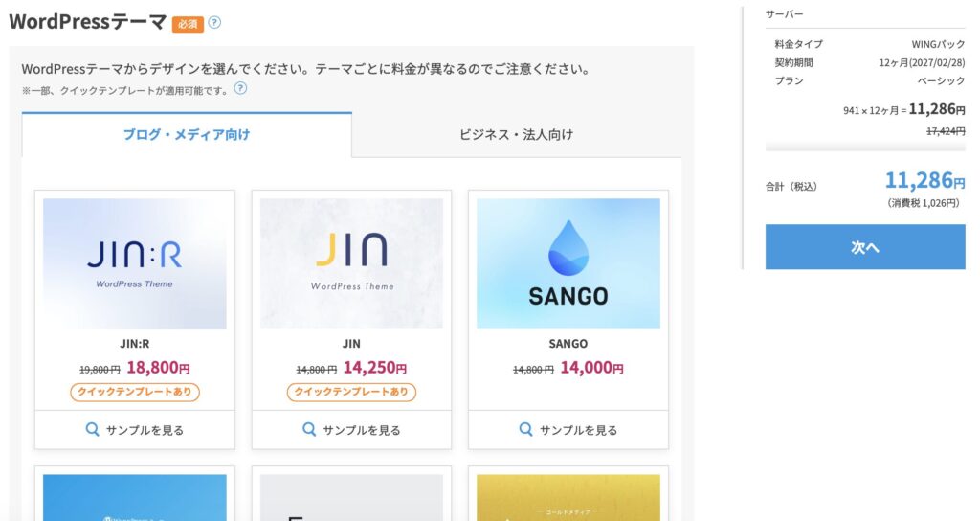Select the blue theme card in second row

[135, 497]
